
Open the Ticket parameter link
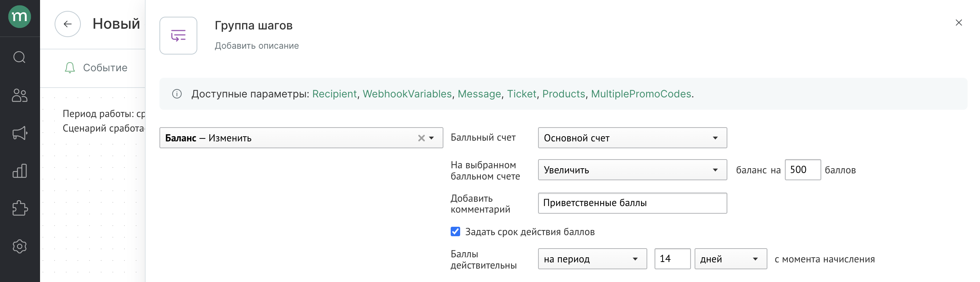(522, 94)
